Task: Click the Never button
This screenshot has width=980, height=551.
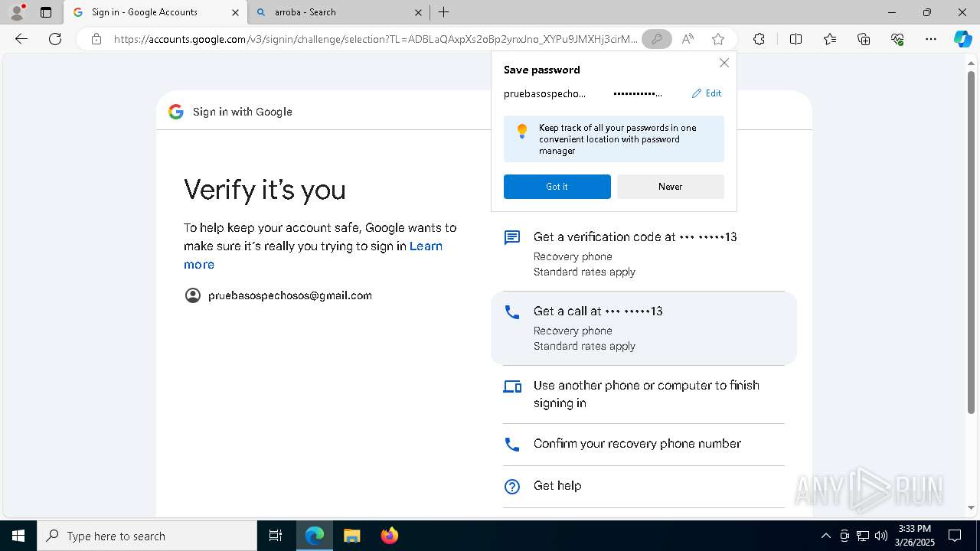Action: tap(671, 187)
